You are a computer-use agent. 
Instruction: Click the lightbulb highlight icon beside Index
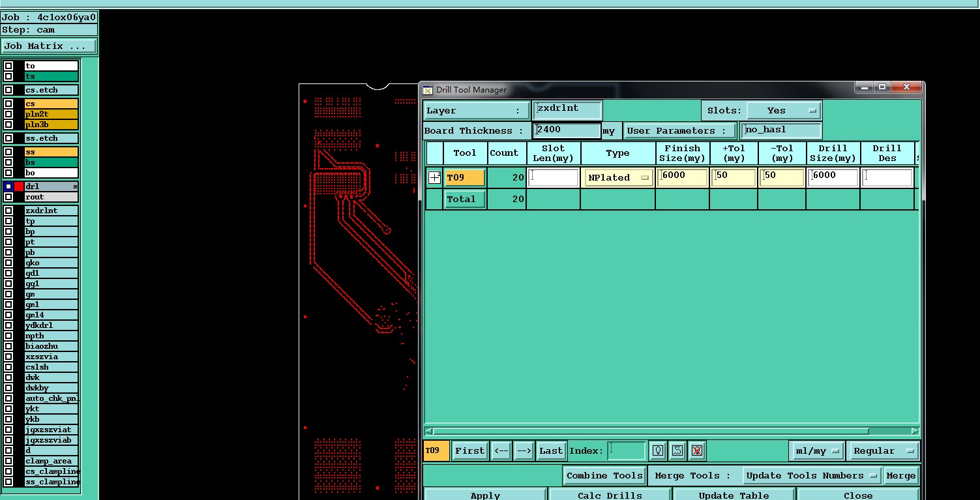pos(659,450)
